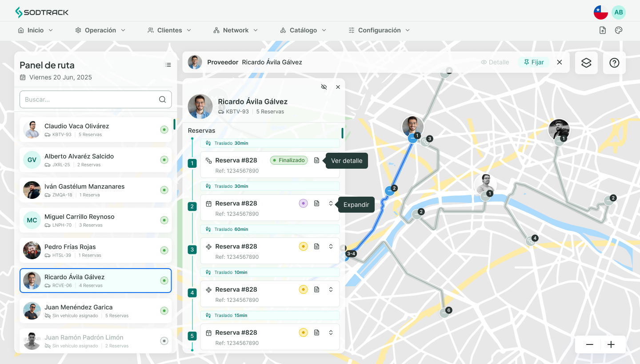Click the search magnifier in the Buscar field
The image size is (640, 364).
point(162,99)
